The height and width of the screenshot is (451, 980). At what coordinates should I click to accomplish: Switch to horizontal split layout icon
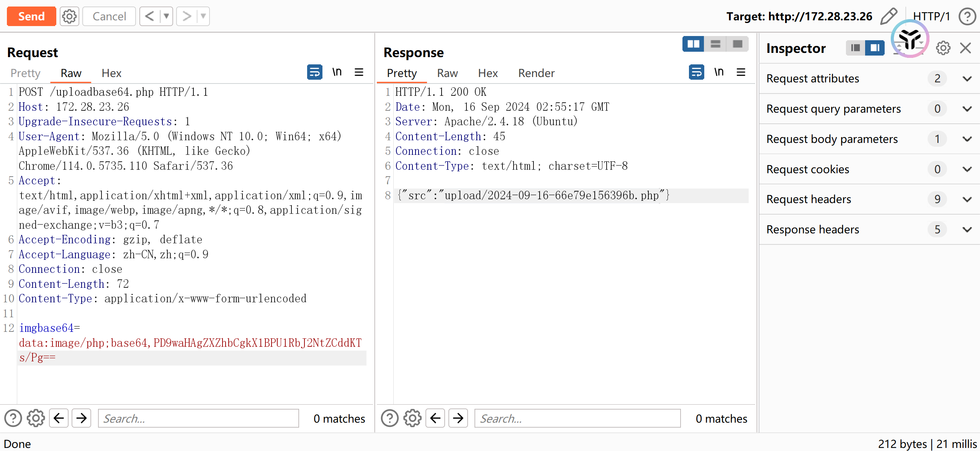tap(715, 44)
